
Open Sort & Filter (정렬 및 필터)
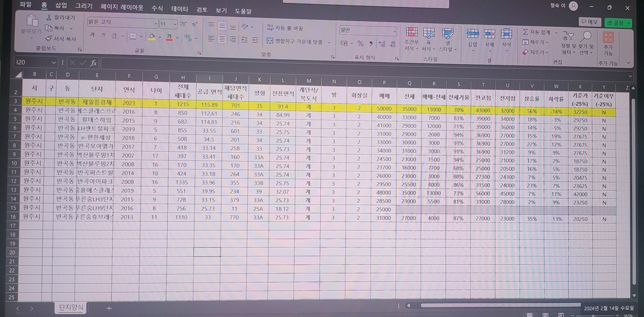[x=568, y=42]
